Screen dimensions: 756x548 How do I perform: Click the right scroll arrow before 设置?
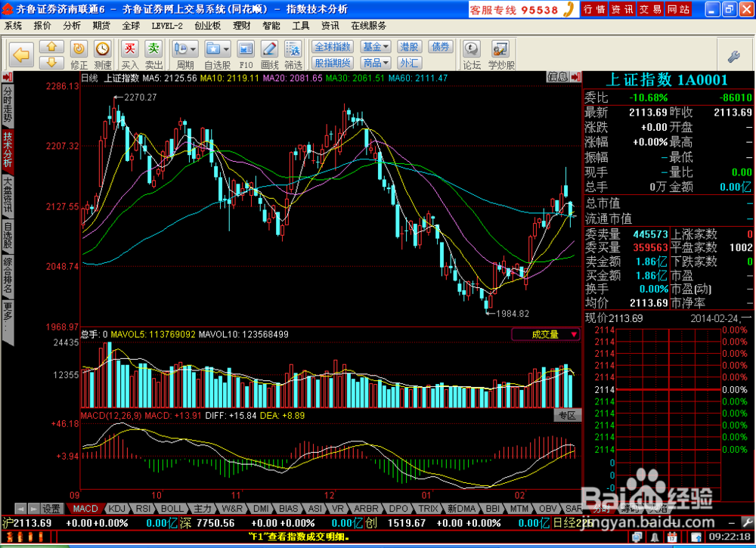coord(34,509)
